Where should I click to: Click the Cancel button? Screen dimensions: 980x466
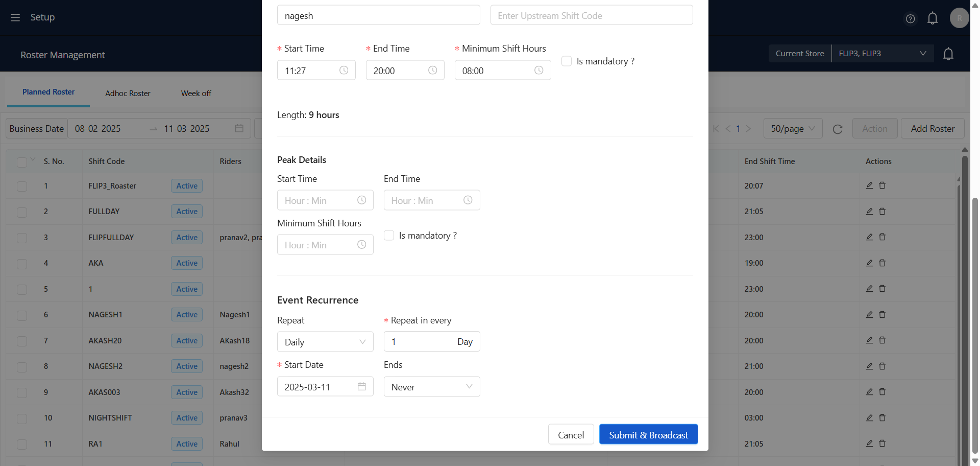(571, 434)
